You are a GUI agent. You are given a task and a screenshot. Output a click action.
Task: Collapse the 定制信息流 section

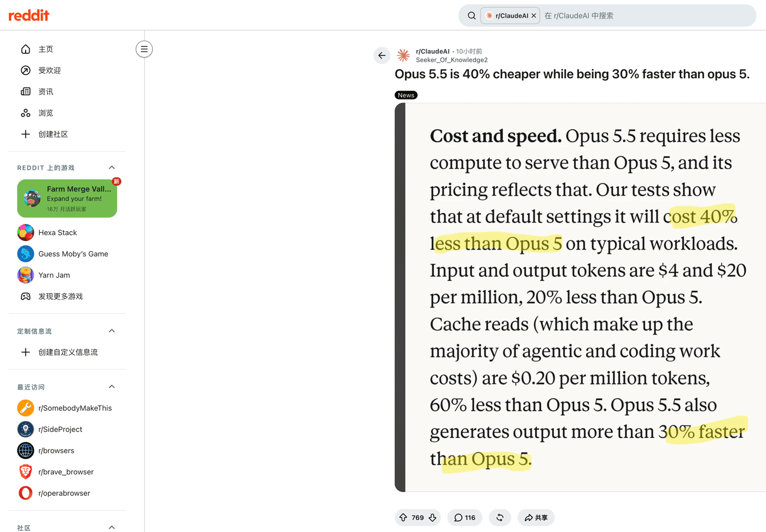pyautogui.click(x=112, y=331)
